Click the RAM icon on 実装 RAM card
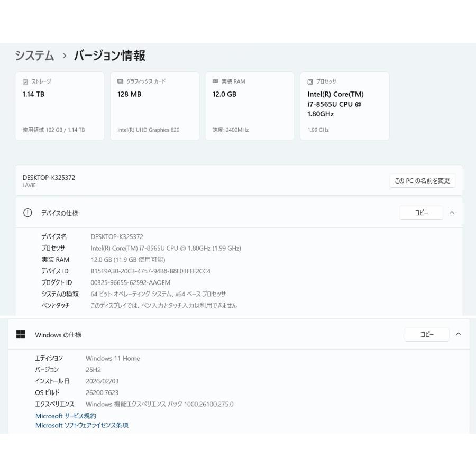This screenshot has width=476, height=476. [215, 81]
